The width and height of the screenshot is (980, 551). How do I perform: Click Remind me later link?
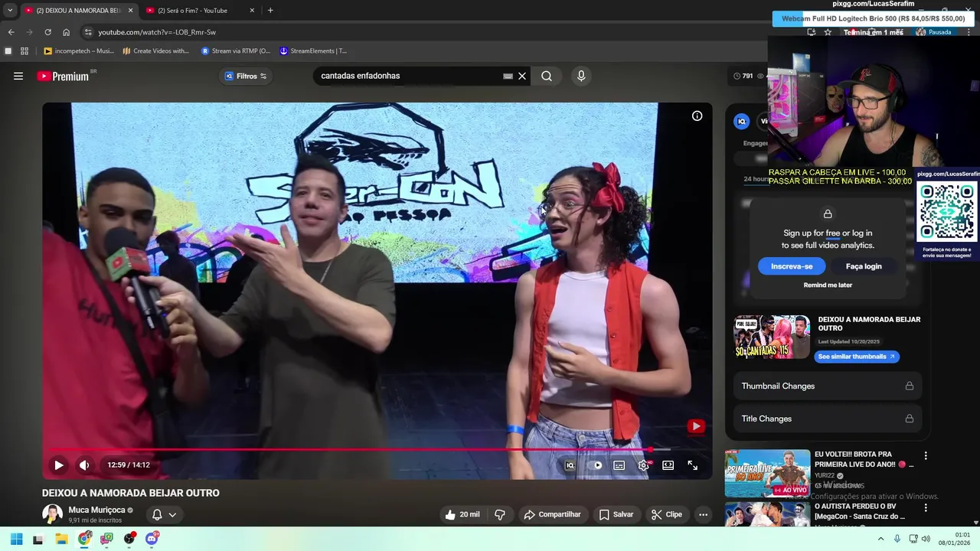tap(828, 285)
